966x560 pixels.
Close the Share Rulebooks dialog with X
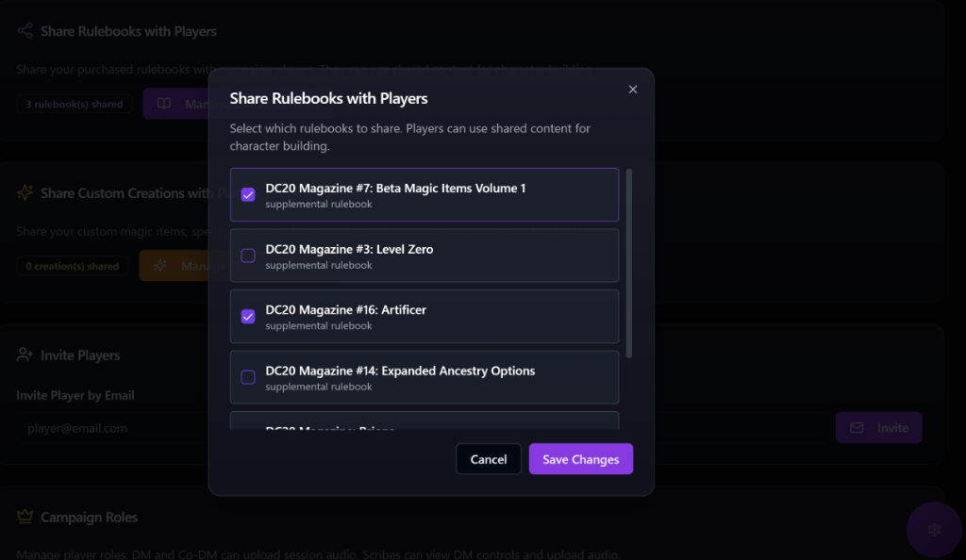pyautogui.click(x=633, y=90)
